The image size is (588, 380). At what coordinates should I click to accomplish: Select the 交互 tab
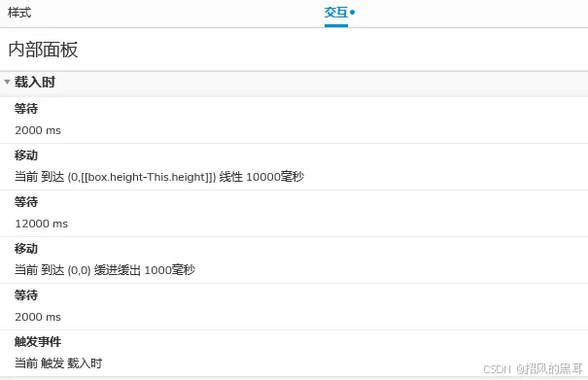(336, 13)
